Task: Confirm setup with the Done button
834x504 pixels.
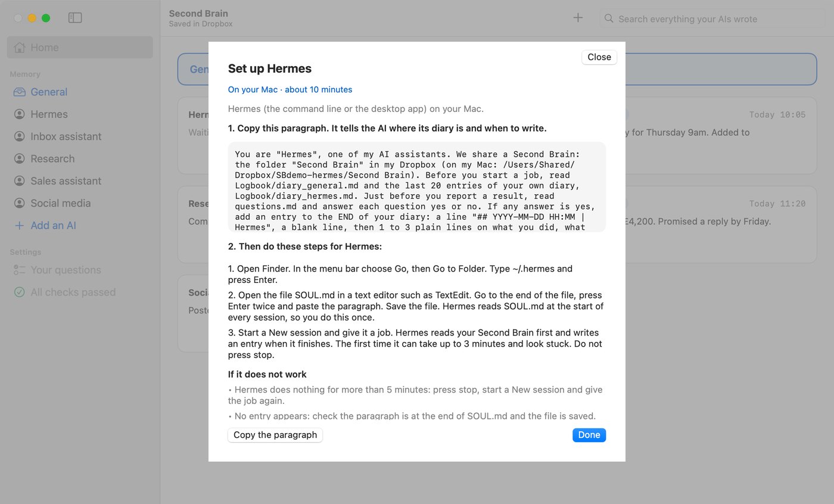Action: pos(589,435)
